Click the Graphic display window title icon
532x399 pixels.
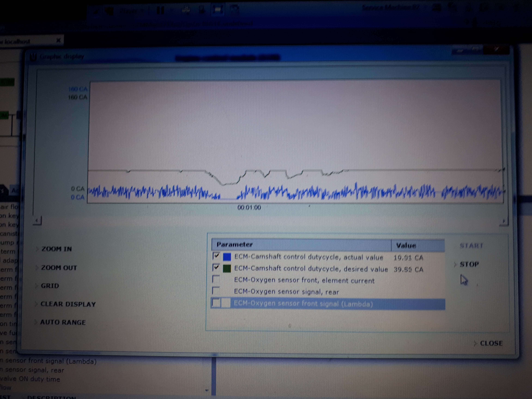coord(33,57)
